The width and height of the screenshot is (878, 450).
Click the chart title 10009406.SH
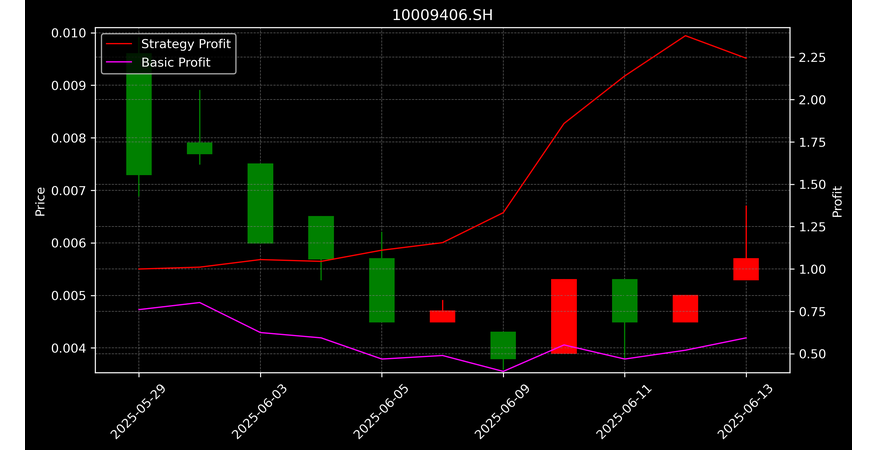pyautogui.click(x=442, y=15)
